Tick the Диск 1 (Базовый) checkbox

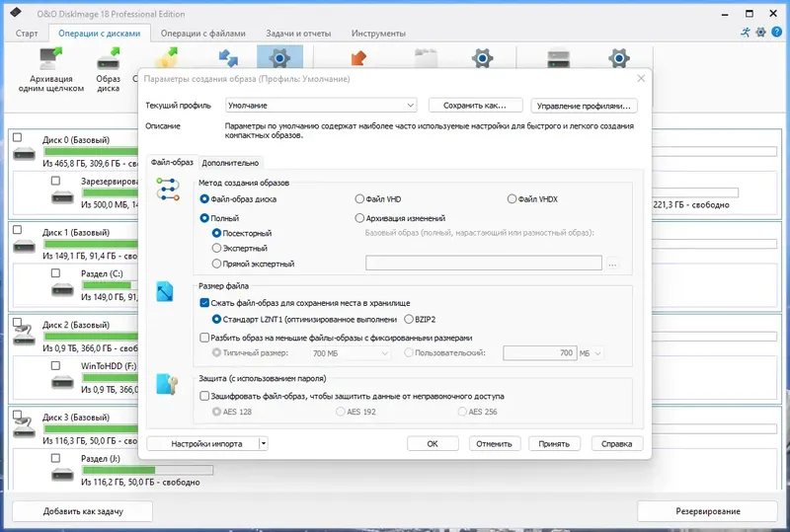click(x=18, y=230)
